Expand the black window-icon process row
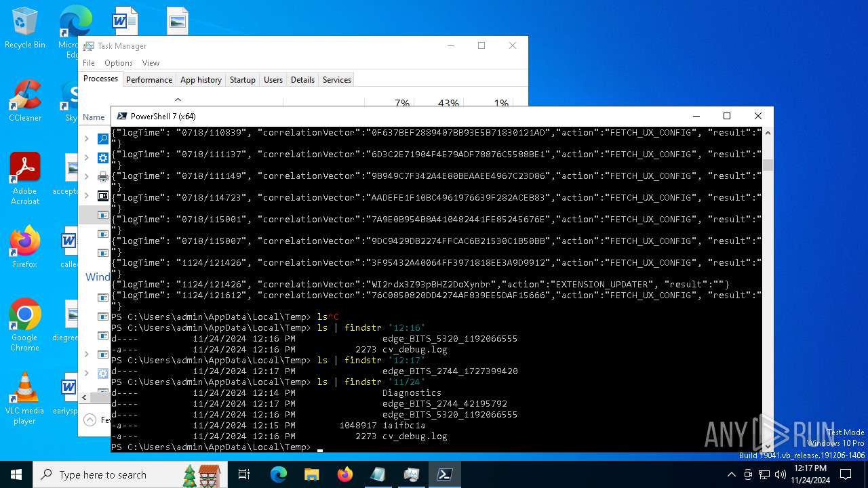Screen dimensions: 868x488 86,196
